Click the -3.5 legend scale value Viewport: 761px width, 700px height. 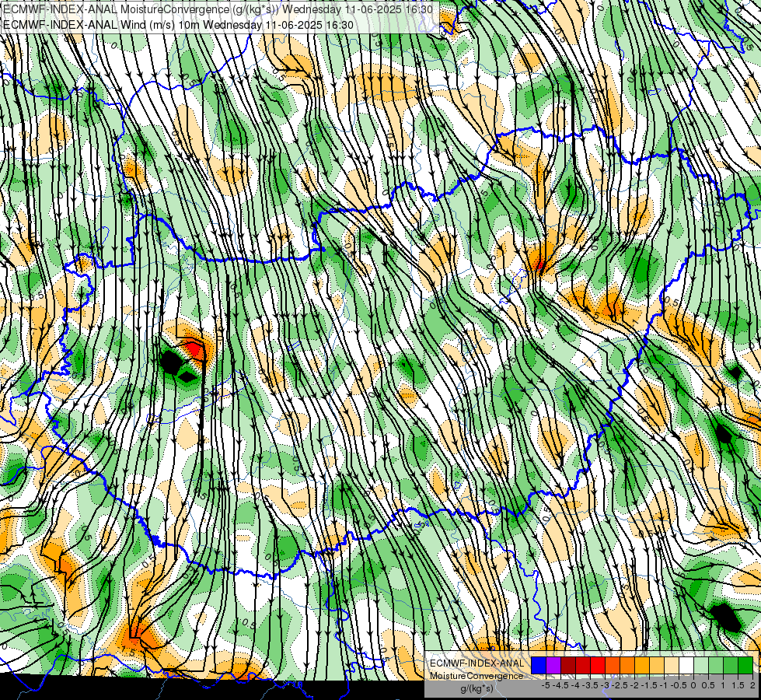coord(590,685)
